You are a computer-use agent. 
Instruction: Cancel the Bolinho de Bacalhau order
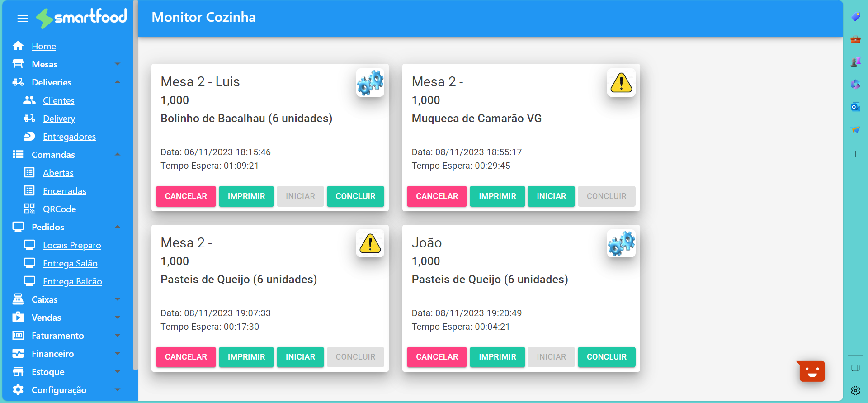(x=186, y=196)
